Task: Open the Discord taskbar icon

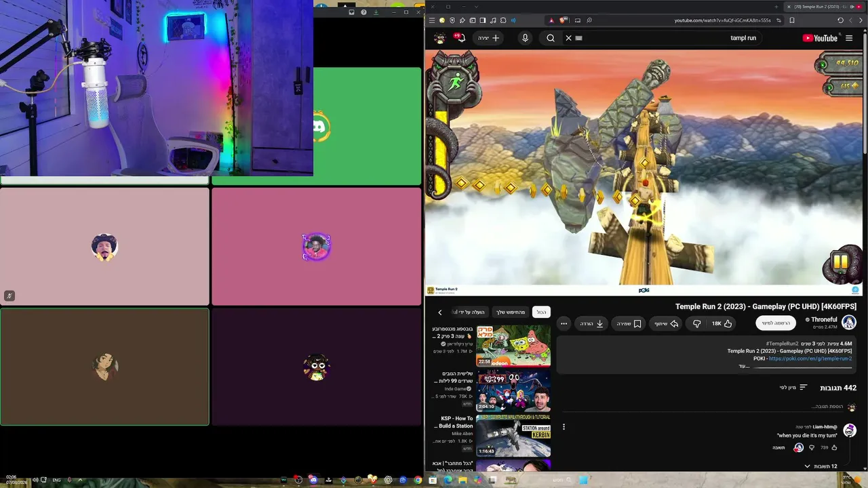Action: (x=313, y=480)
